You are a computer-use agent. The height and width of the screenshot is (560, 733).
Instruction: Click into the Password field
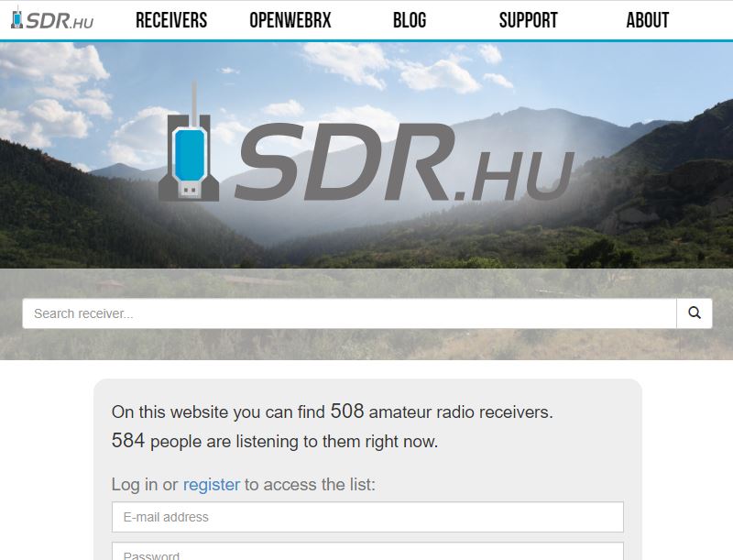pos(367,552)
